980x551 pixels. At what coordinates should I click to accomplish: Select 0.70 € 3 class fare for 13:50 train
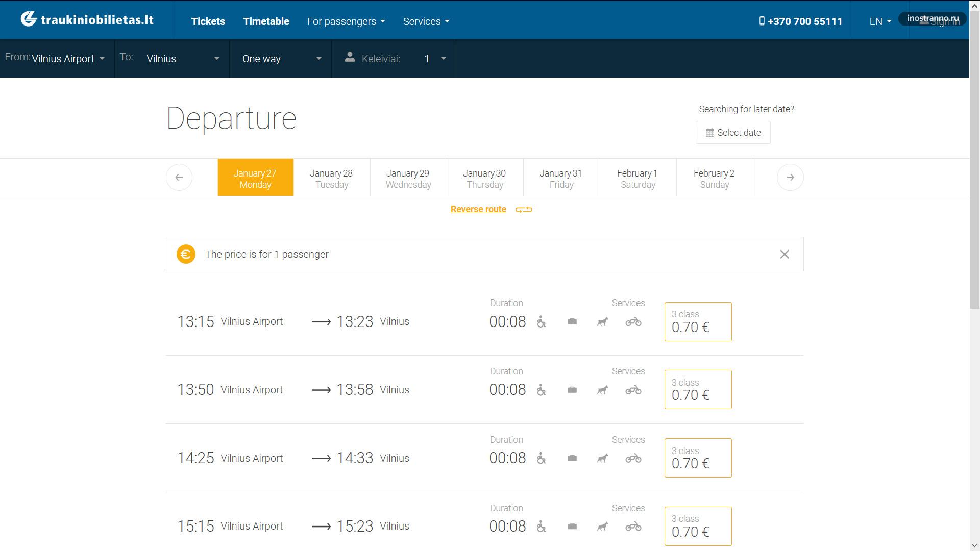[698, 390]
